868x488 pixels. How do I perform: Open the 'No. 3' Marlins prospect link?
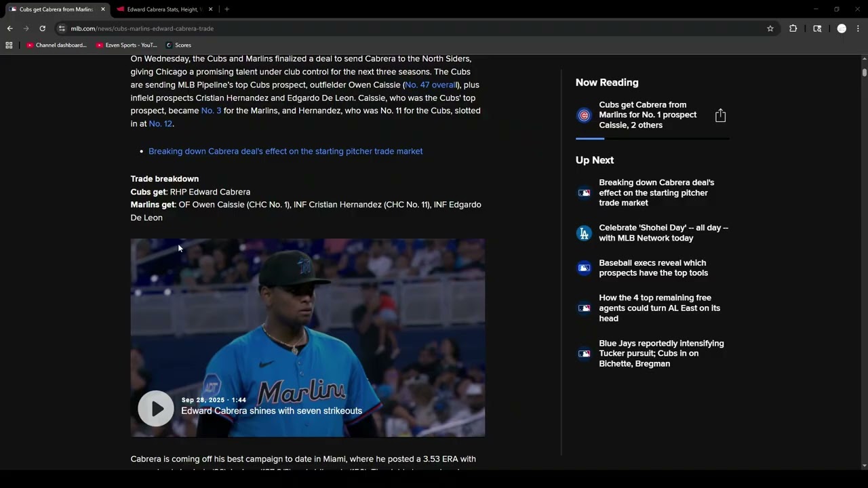(211, 110)
